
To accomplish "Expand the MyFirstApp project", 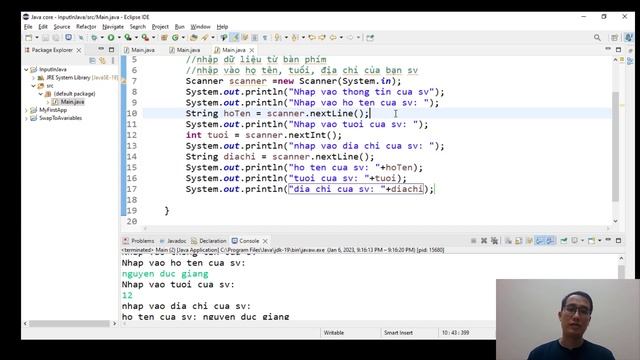I will point(27,110).
